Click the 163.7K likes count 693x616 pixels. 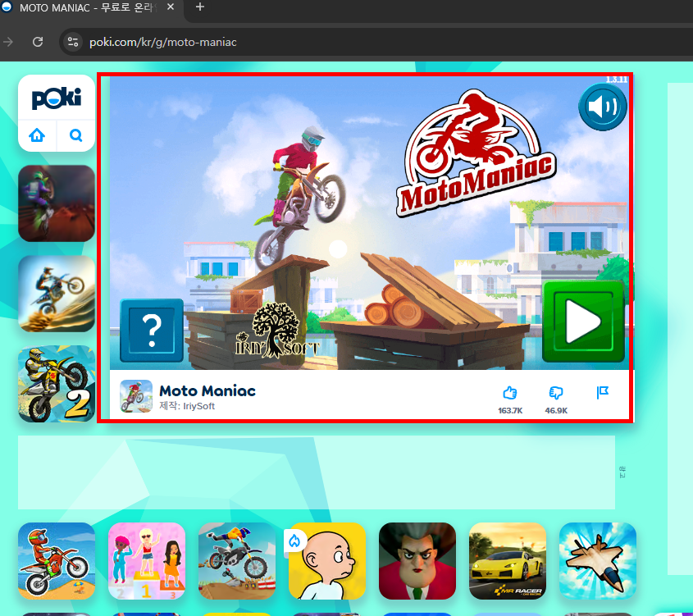coord(510,410)
